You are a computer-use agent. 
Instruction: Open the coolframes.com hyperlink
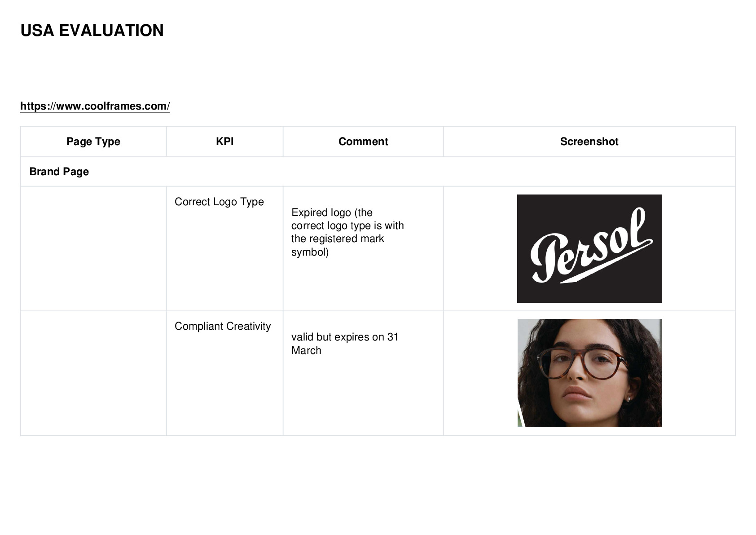95,106
